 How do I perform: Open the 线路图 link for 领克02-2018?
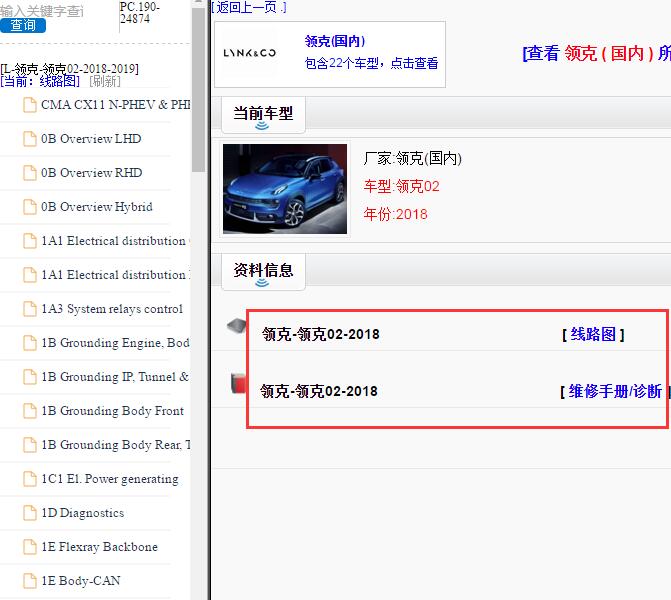click(x=593, y=334)
